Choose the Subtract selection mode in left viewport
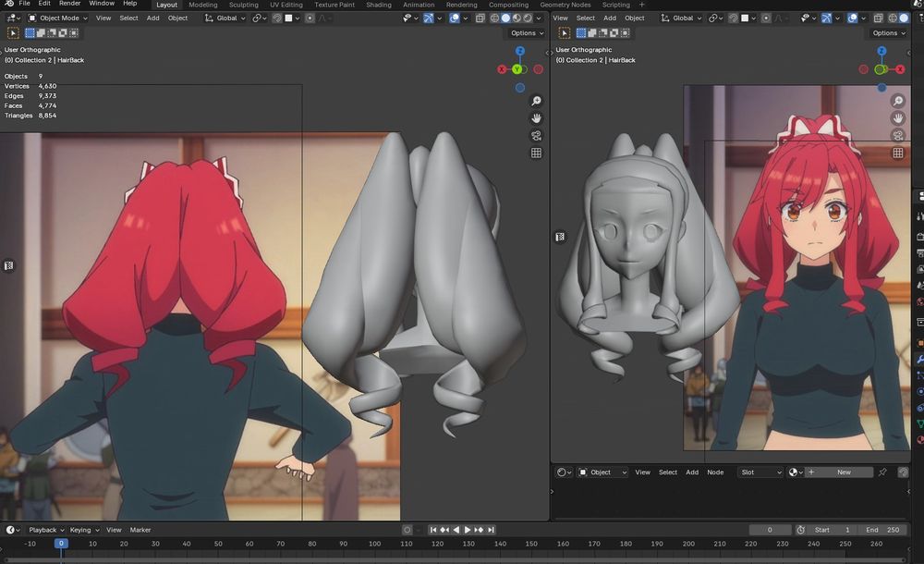 coord(52,33)
